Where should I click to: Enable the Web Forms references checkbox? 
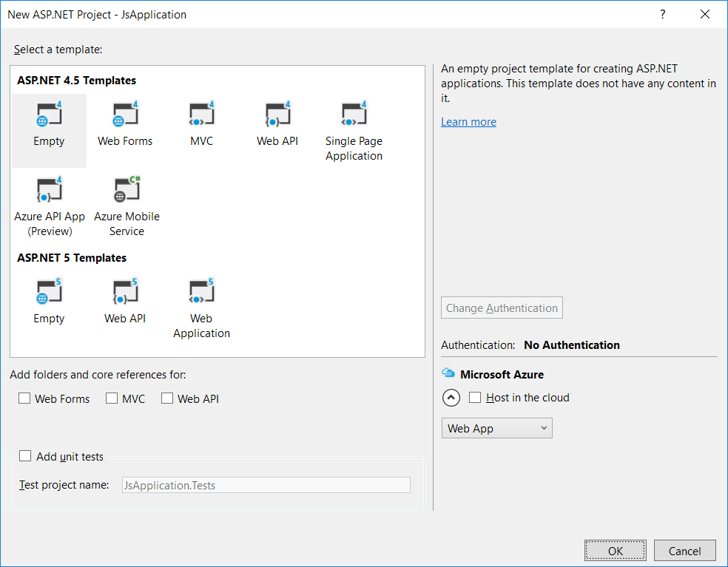(24, 398)
